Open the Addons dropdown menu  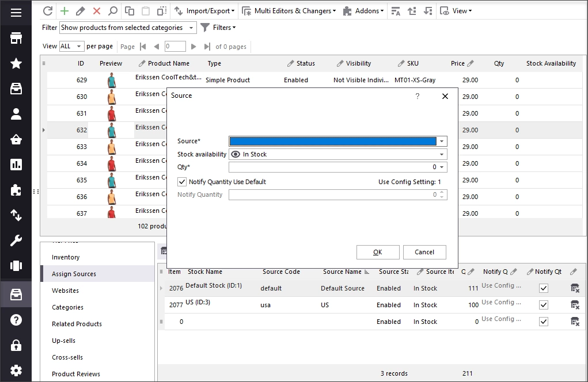pos(363,11)
